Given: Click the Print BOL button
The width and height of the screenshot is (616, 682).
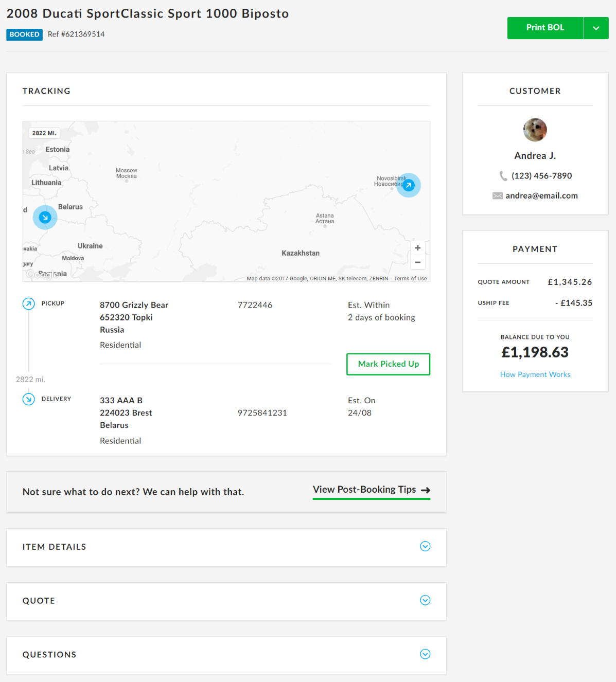Looking at the screenshot, I should (545, 28).
